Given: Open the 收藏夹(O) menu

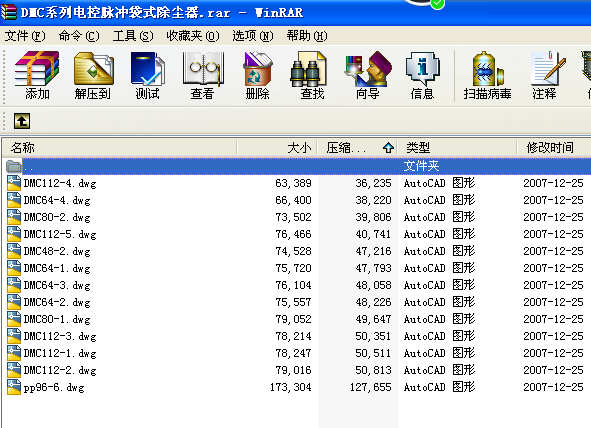Looking at the screenshot, I should pyautogui.click(x=193, y=36).
